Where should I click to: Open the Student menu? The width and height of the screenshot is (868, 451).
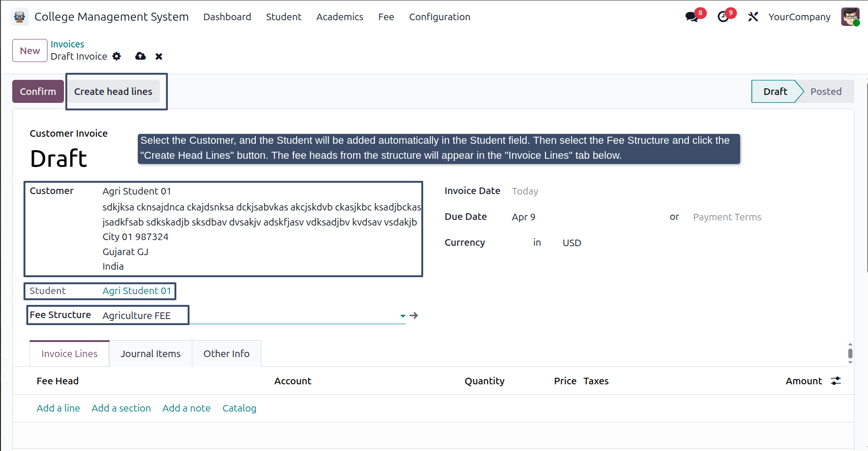284,17
